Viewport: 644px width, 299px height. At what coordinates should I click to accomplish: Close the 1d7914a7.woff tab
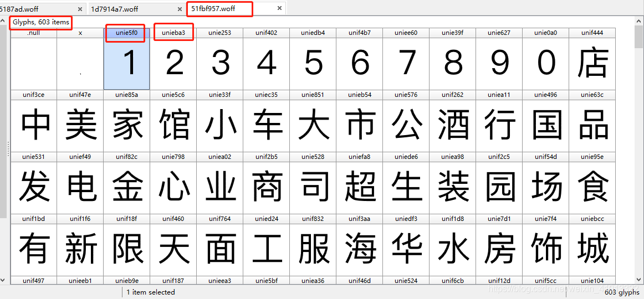point(180,9)
